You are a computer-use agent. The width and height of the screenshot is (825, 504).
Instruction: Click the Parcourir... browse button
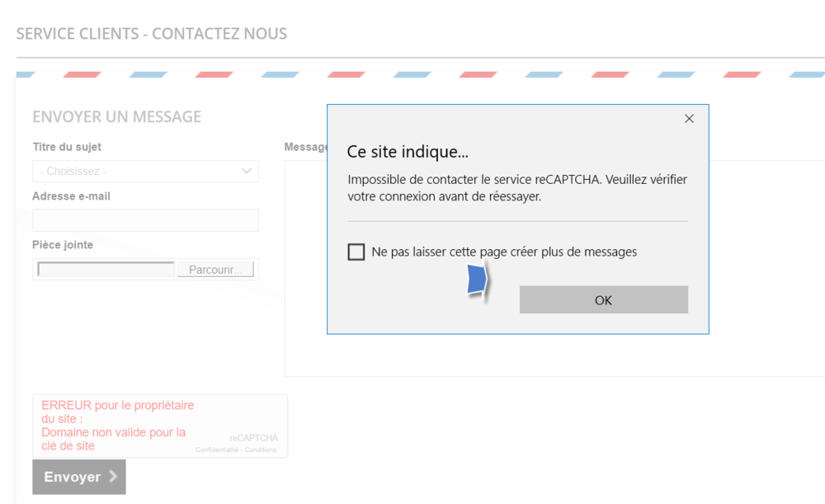(x=215, y=270)
